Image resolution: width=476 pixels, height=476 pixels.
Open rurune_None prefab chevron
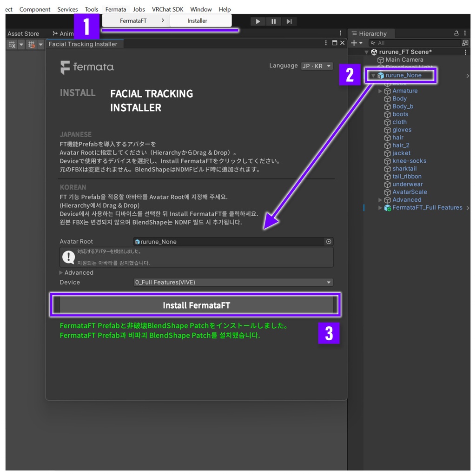coord(468,76)
